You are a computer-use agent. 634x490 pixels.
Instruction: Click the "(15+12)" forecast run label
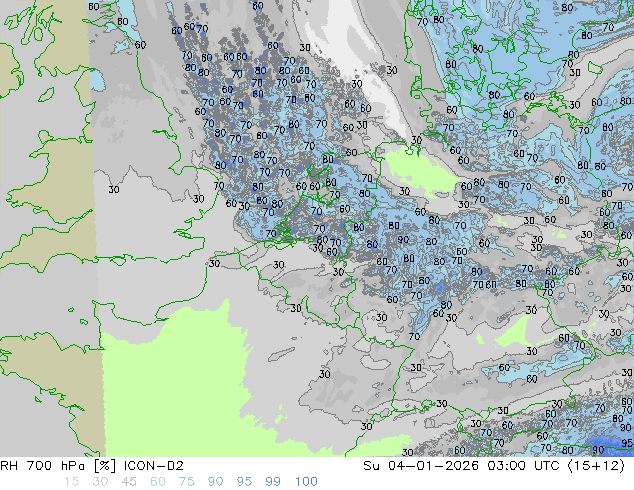[x=596, y=466]
